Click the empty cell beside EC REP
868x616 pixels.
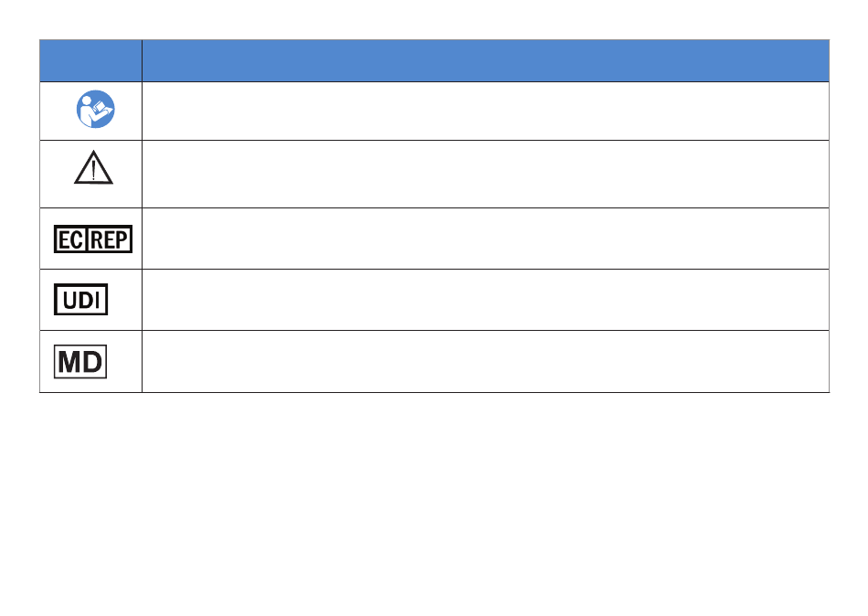(x=485, y=239)
